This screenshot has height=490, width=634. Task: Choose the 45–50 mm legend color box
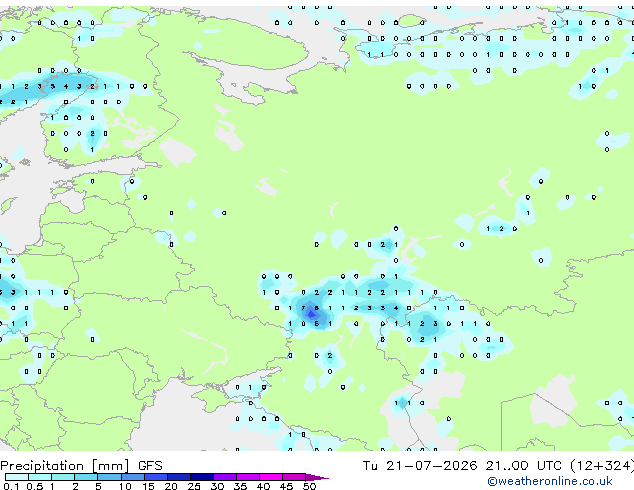pos(294,477)
